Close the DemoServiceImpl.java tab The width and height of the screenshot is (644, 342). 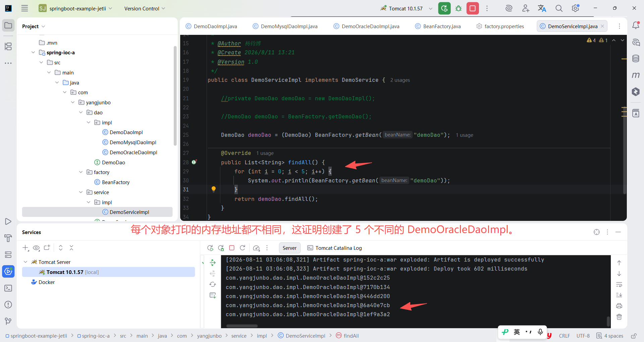click(602, 26)
